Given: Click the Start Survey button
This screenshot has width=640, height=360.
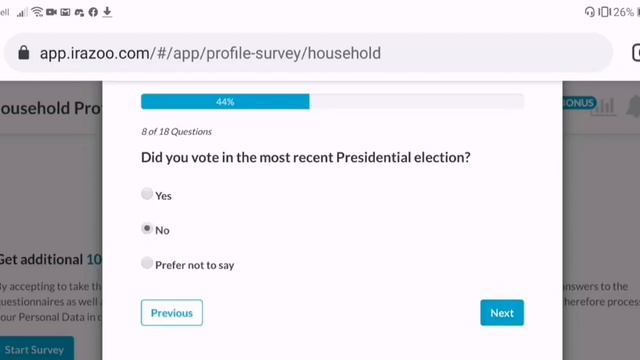Looking at the screenshot, I should coord(36,349).
